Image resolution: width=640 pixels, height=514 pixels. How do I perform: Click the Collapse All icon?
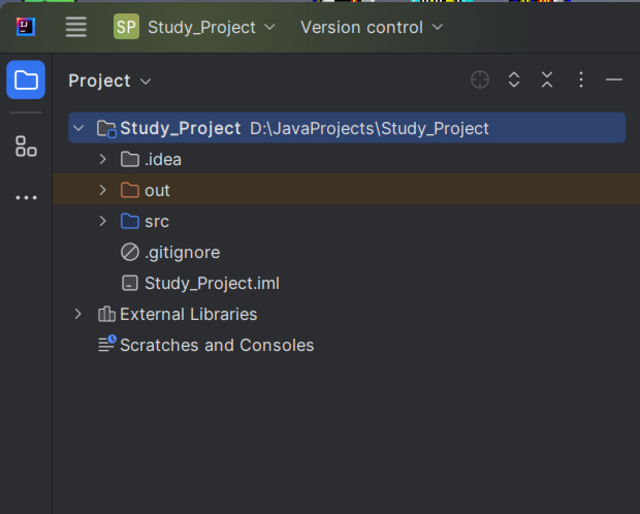547,80
